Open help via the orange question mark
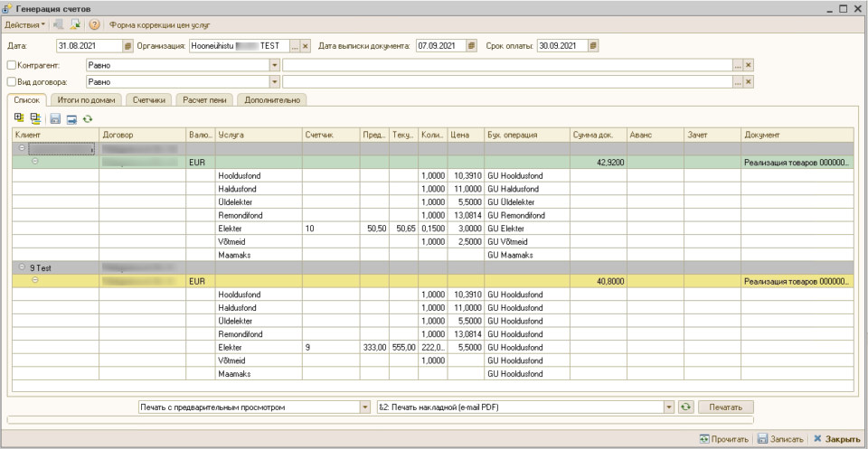The image size is (868, 449). 95,25
